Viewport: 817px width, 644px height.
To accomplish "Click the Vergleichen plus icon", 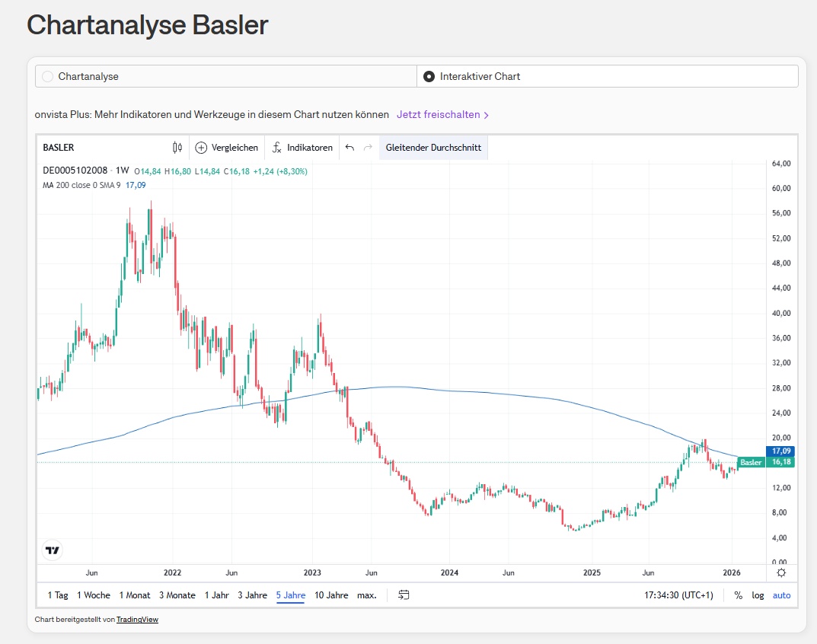I will [x=201, y=148].
